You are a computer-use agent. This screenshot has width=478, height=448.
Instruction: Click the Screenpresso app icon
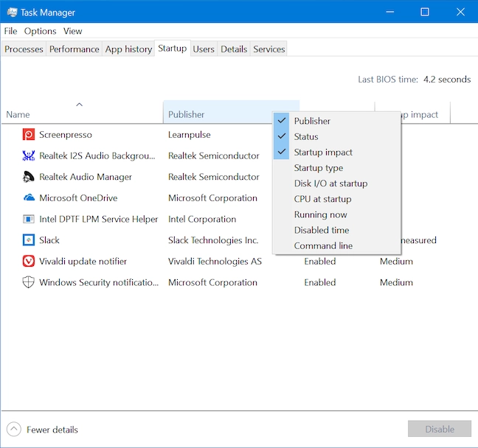29,135
